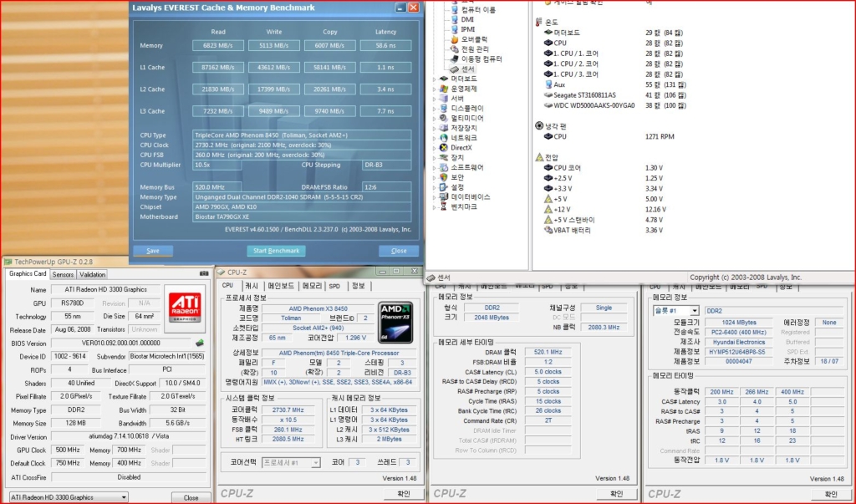This screenshot has height=504, width=856.
Task: Select the 이동형 컴퓨터 laptop icon
Action: point(454,59)
